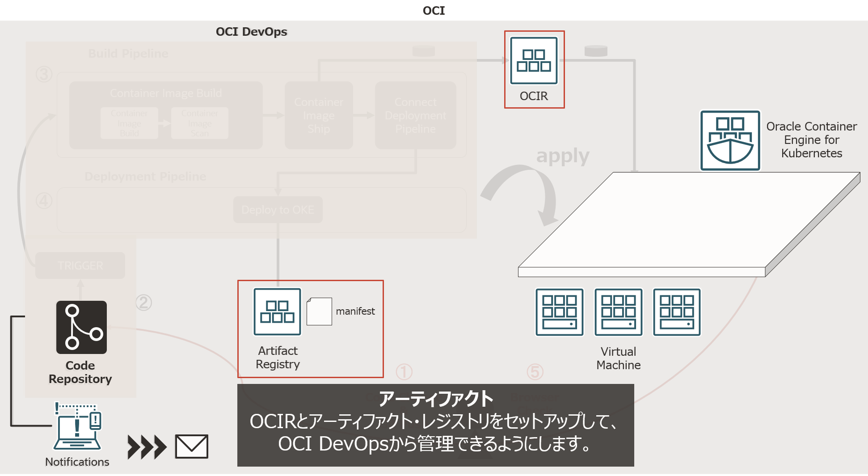
Task: Select the rightmost Virtual Machine icon
Action: pyautogui.click(x=677, y=312)
